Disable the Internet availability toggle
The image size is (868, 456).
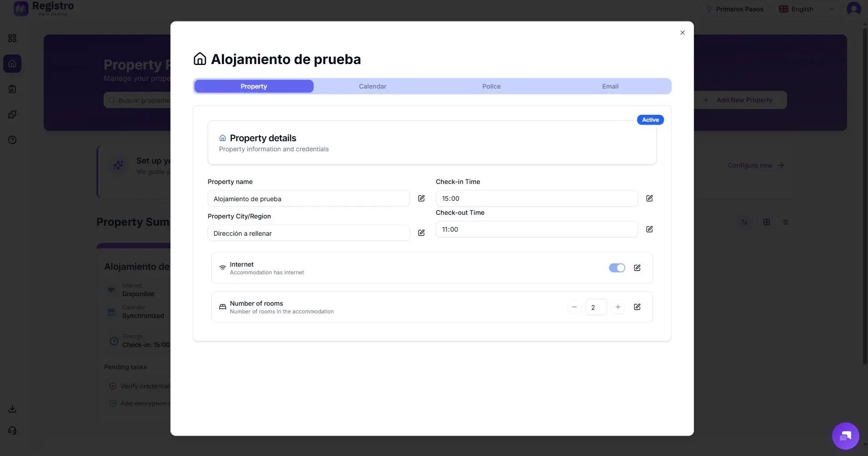pyautogui.click(x=617, y=268)
